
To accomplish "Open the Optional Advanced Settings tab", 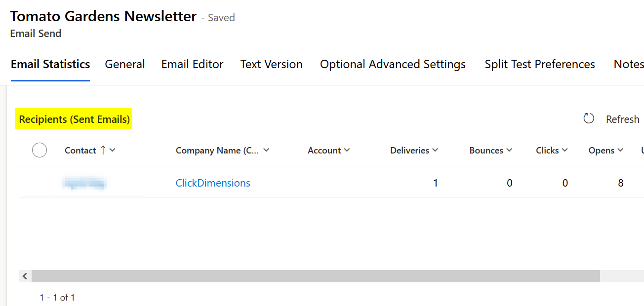I will point(393,64).
